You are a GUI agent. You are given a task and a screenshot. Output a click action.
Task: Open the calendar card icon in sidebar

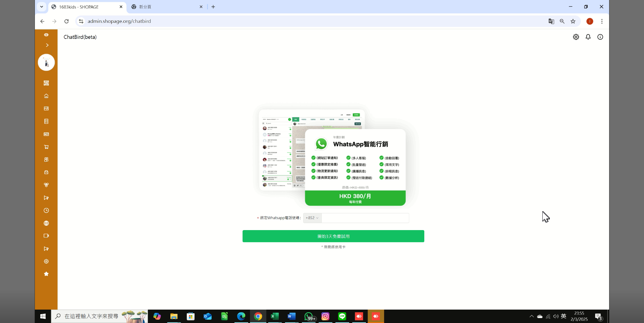pyautogui.click(x=46, y=134)
